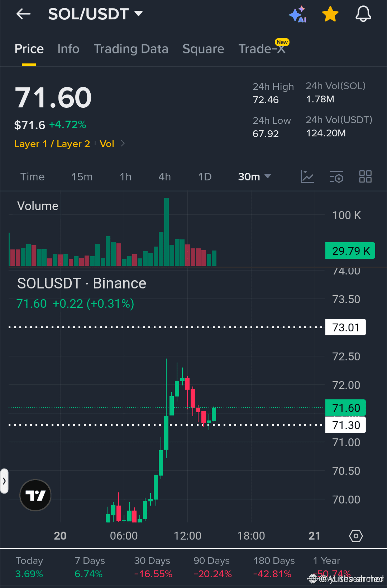
Task: Click the TradingView logo badge
Action: 35,495
